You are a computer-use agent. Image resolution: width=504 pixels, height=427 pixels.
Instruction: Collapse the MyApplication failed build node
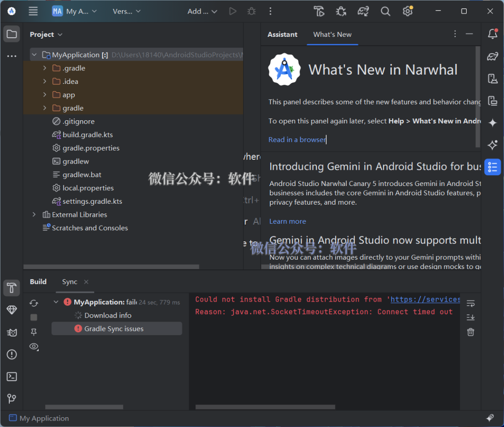(x=56, y=302)
